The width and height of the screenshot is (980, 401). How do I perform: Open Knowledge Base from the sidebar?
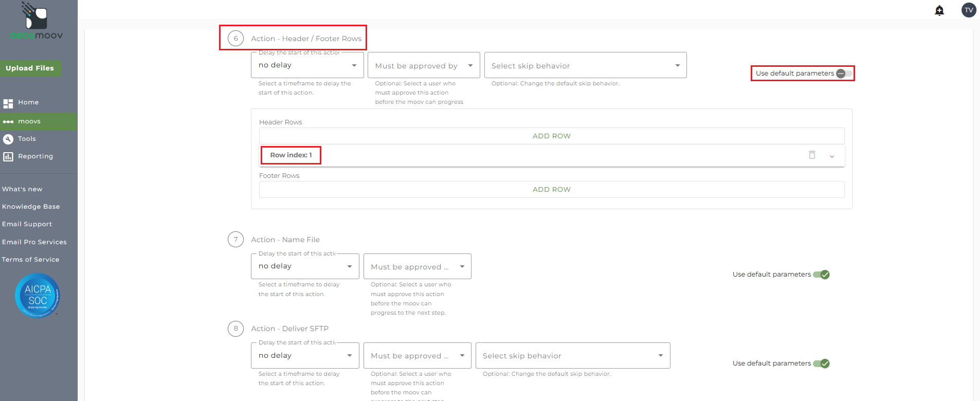click(x=31, y=207)
